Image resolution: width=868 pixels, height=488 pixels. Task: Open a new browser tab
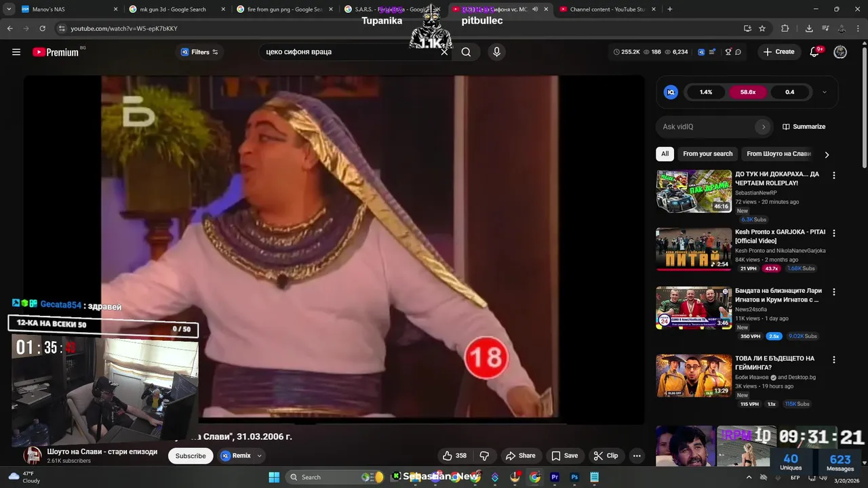pos(670,9)
